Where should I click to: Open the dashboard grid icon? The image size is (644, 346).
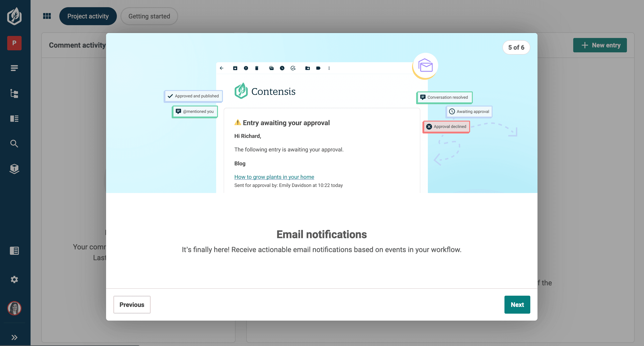pyautogui.click(x=47, y=16)
